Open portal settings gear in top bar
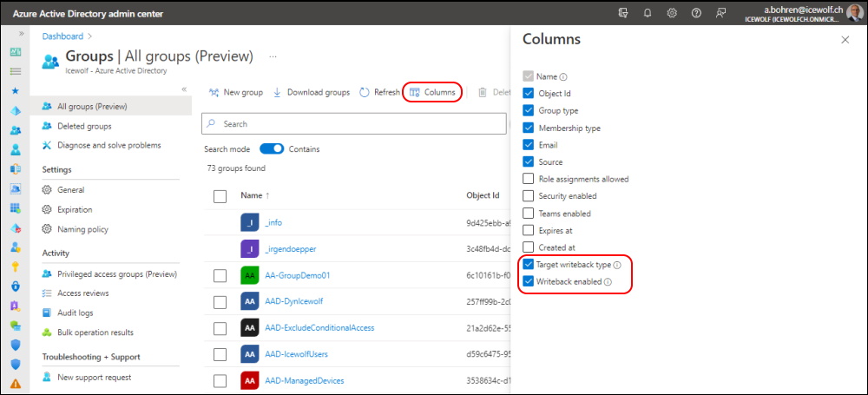The image size is (868, 395). (x=672, y=13)
